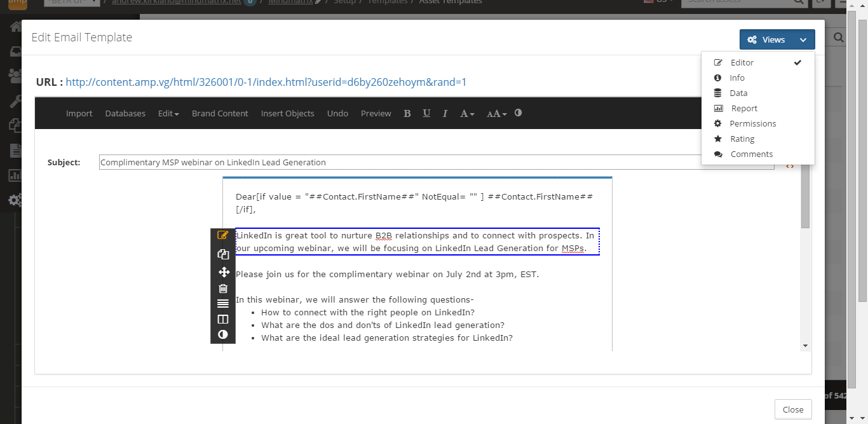This screenshot has width=868, height=424.
Task: Click the 'Edit Email Template' dialog title
Action: [82, 38]
